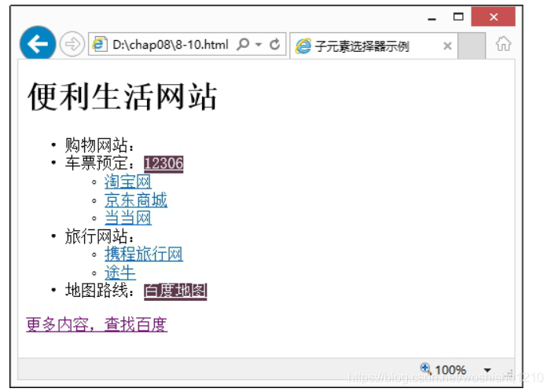The width and height of the screenshot is (551, 392).
Task: Minimize the browser window
Action: pyautogui.click(x=432, y=19)
